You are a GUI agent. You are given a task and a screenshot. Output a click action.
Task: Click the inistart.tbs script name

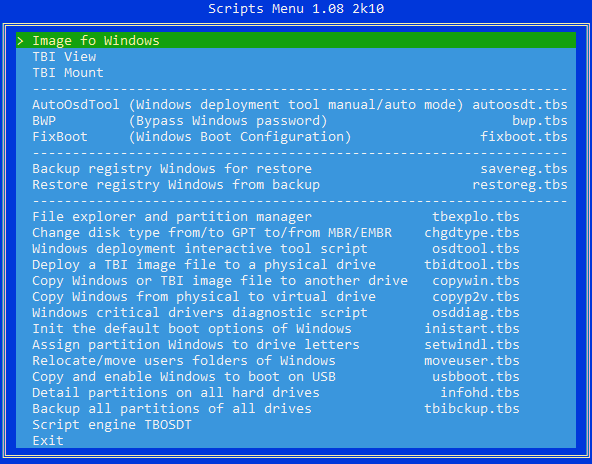[x=472, y=329]
